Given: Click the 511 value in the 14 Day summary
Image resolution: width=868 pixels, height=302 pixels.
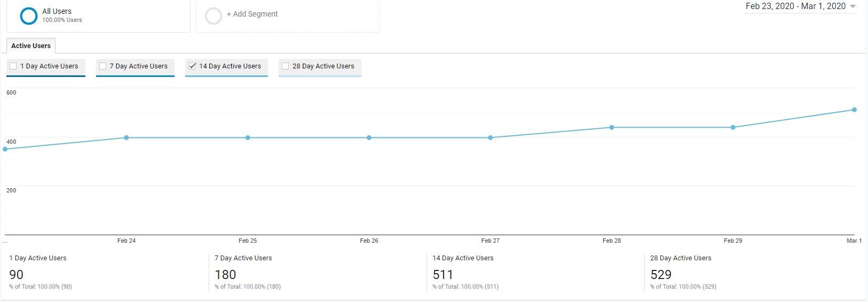Looking at the screenshot, I should tap(443, 275).
